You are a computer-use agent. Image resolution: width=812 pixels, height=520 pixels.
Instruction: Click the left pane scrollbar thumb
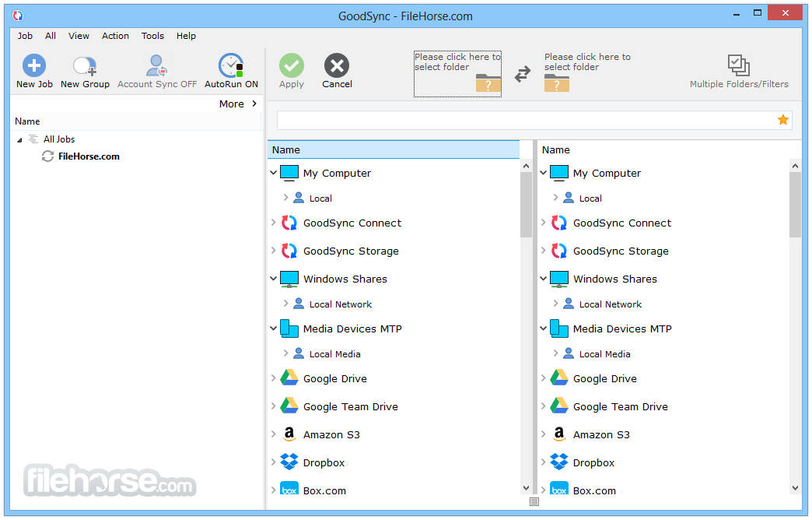point(526,205)
